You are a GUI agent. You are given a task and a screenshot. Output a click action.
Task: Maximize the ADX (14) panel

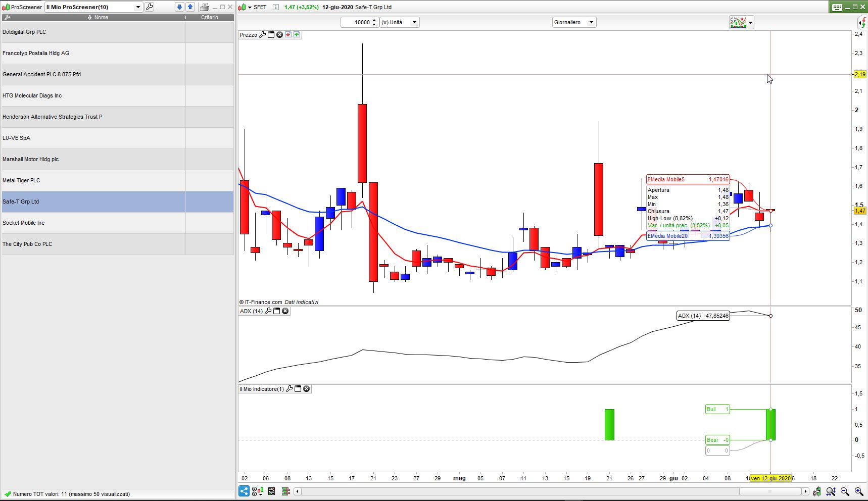tap(276, 311)
